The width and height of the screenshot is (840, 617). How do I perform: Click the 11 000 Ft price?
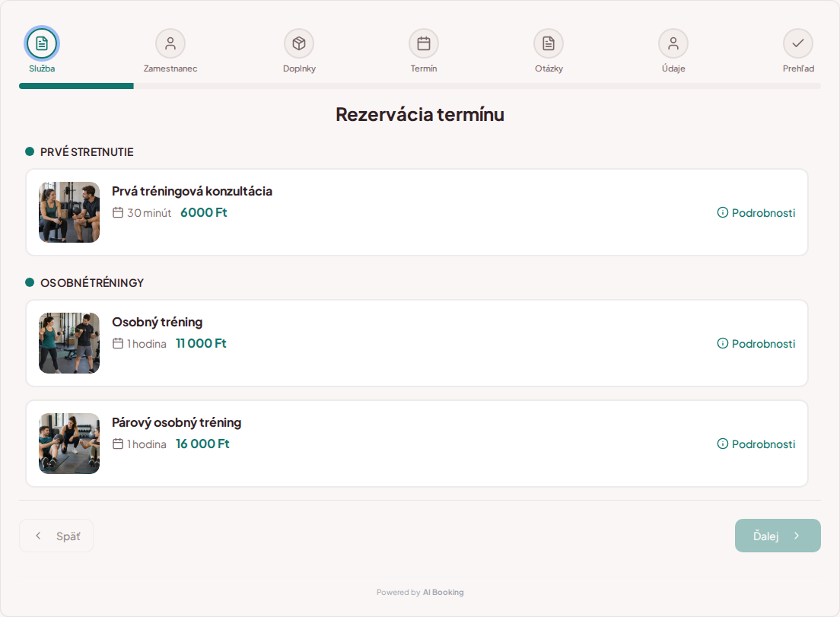201,343
